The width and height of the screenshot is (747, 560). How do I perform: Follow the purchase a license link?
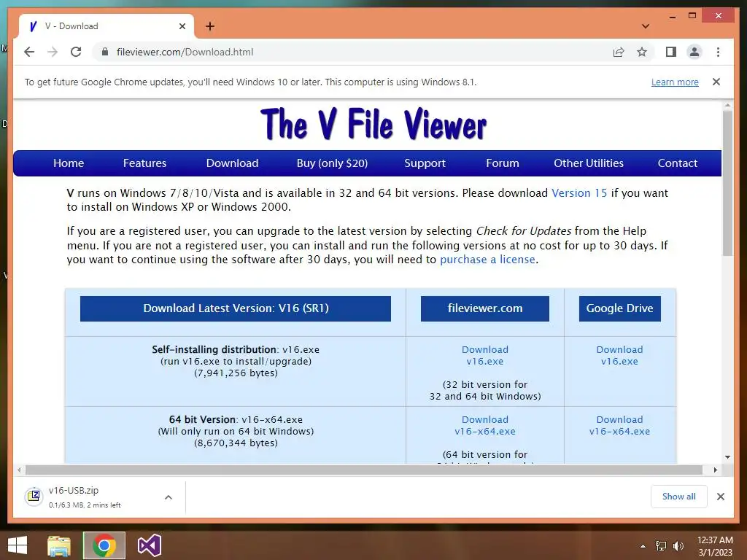tap(487, 260)
